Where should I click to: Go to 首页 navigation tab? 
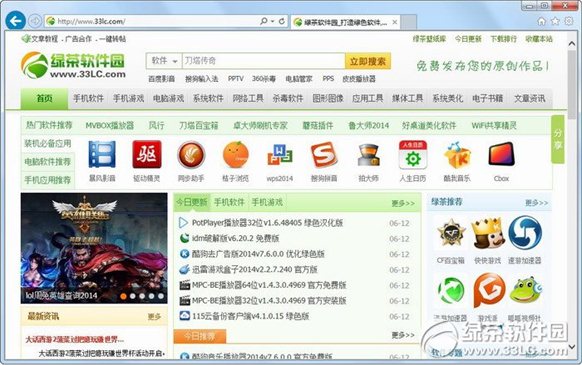[x=44, y=98]
